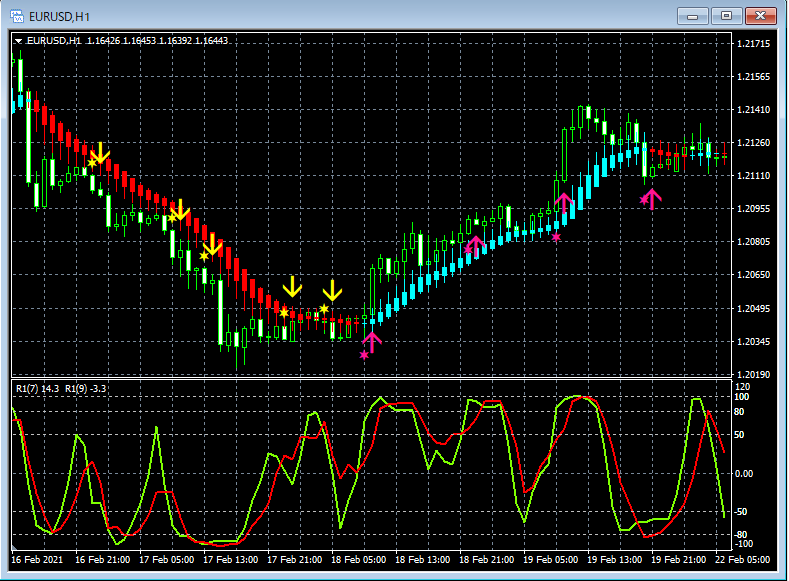
Task: Click price level 1.20650 on the scale
Action: pyautogui.click(x=753, y=275)
